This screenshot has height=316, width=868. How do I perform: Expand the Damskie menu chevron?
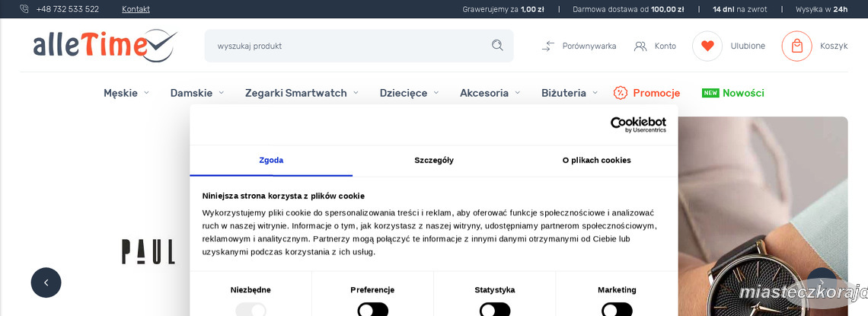pos(222,93)
